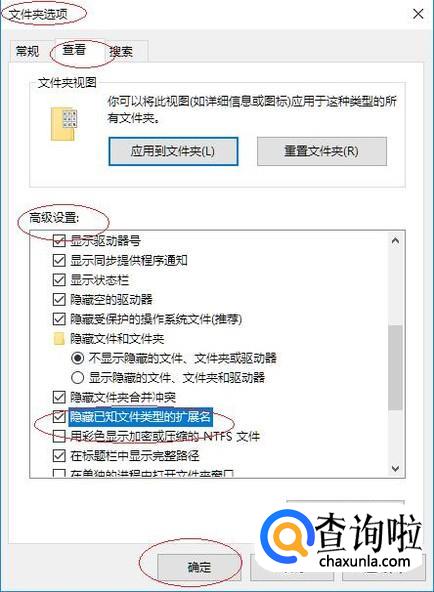434x592 pixels.
Task: Click the folder view icon
Action: 64,124
